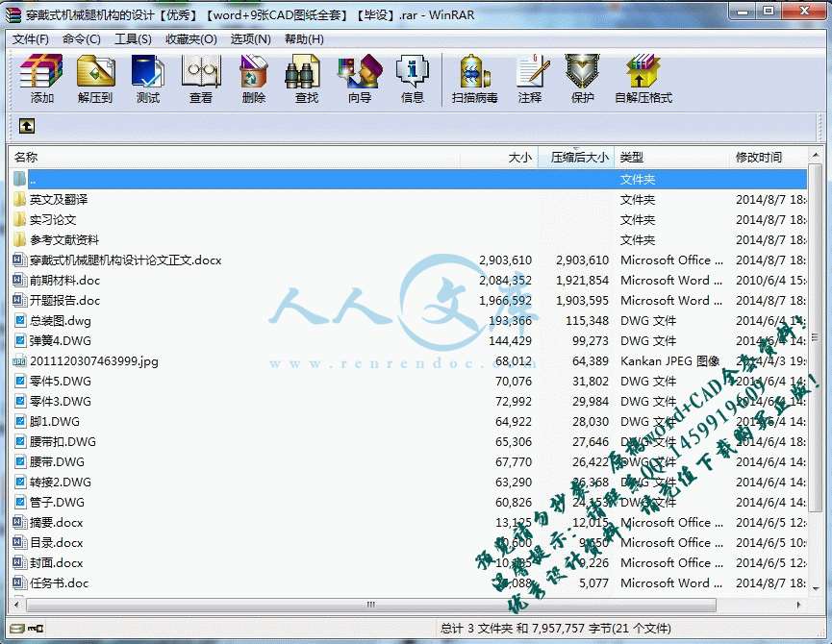Go up one folder level button
Viewport: 832px width, 644px height.
(x=27, y=126)
